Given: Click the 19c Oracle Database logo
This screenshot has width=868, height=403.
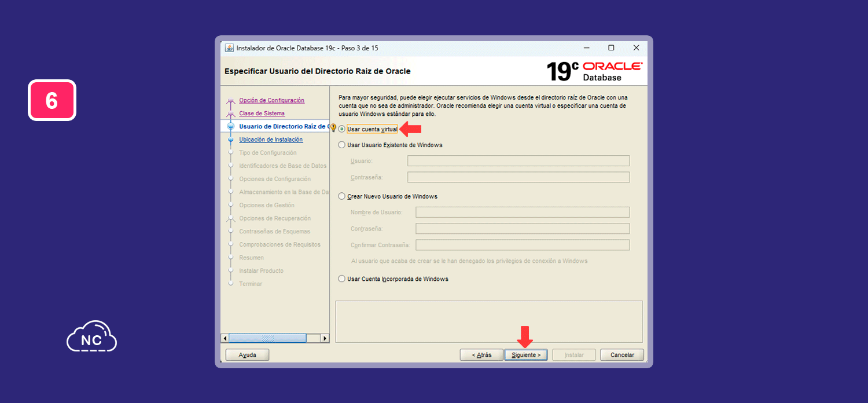Looking at the screenshot, I should pos(594,71).
